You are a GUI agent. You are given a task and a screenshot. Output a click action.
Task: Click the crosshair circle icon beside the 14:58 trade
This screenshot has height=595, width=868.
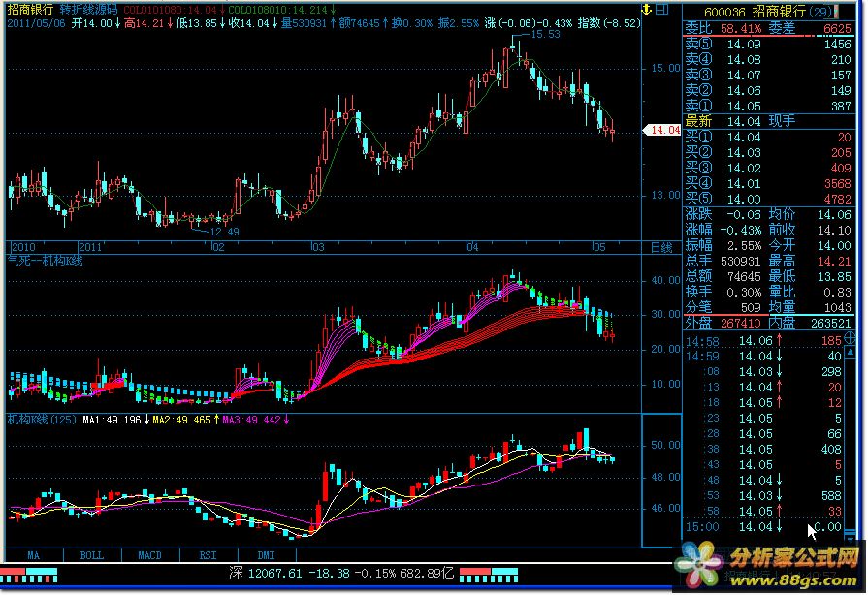click(851, 338)
